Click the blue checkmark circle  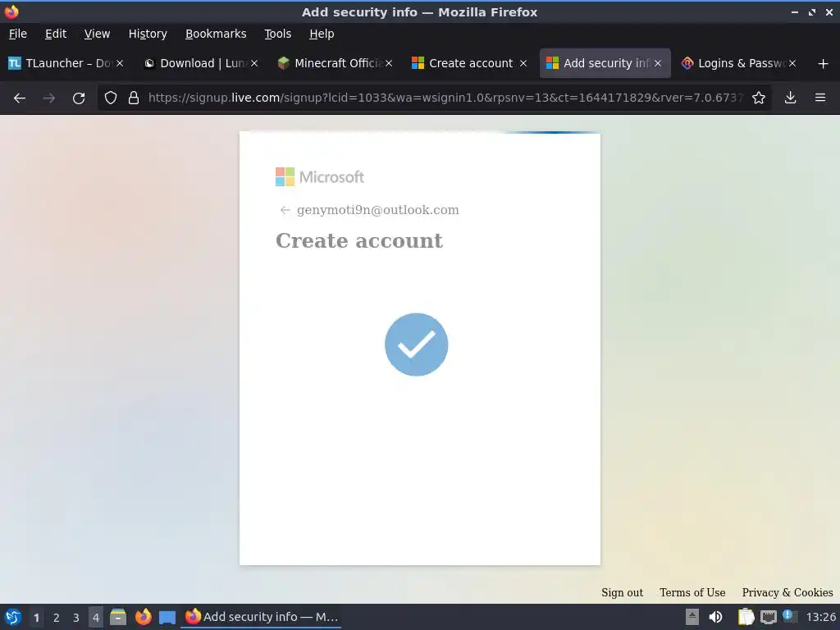pos(416,345)
